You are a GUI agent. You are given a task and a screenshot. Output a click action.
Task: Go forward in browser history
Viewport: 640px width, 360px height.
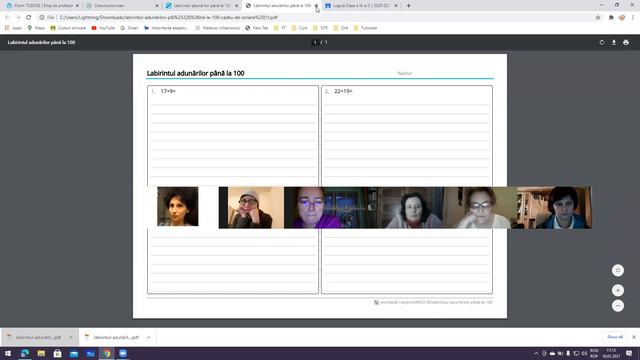point(18,18)
